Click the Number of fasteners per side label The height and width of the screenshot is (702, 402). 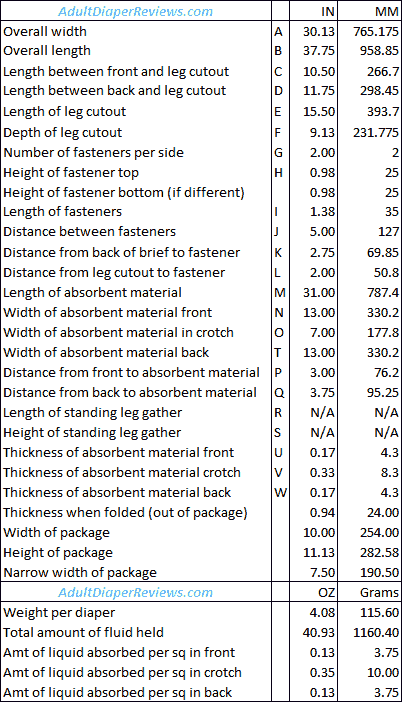click(x=94, y=152)
